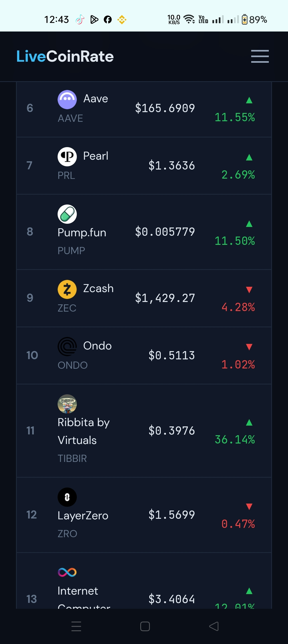The image size is (288, 644).
Task: Tap the Internet Computer infinity icon
Action: coord(67,572)
